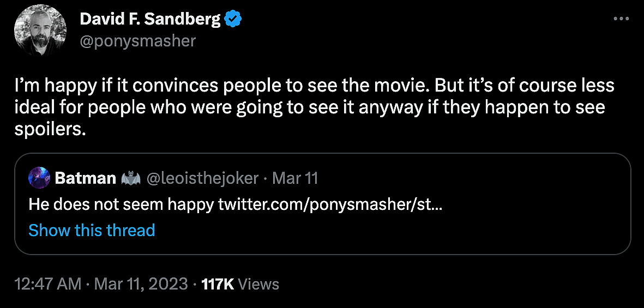
Task: Click the Views label
Action: 259,284
